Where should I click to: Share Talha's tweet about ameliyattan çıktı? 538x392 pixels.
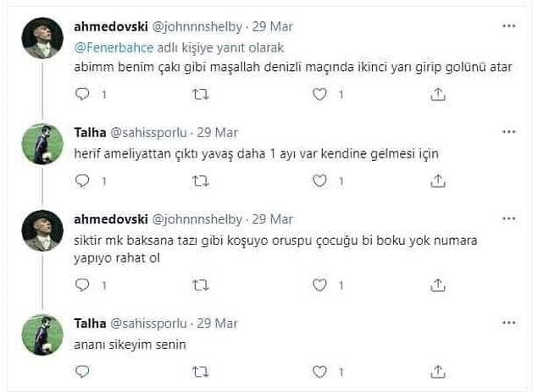(x=438, y=180)
